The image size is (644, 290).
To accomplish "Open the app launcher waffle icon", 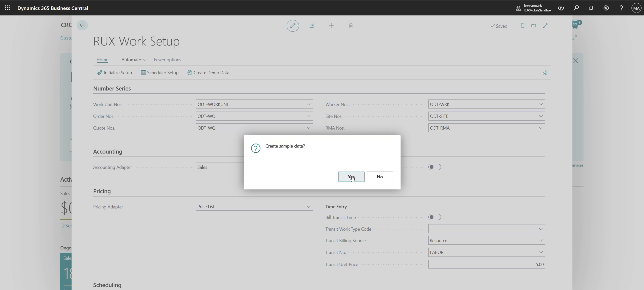I will tap(7, 8).
